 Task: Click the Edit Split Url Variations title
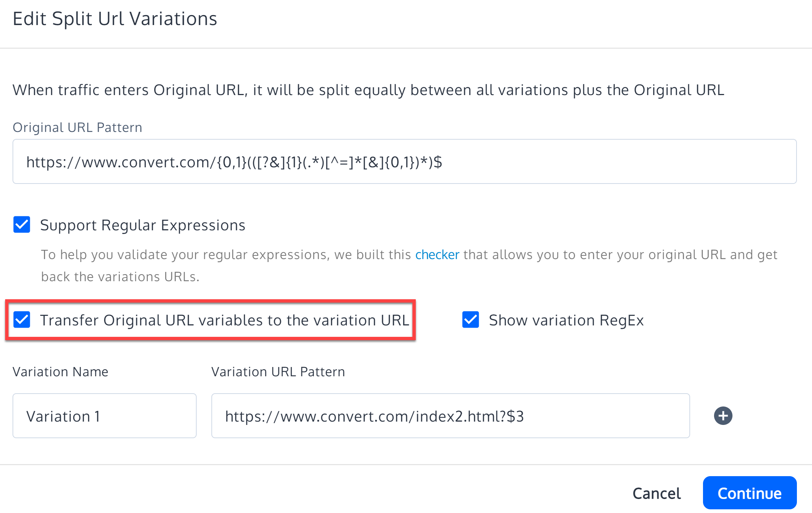pyautogui.click(x=115, y=18)
